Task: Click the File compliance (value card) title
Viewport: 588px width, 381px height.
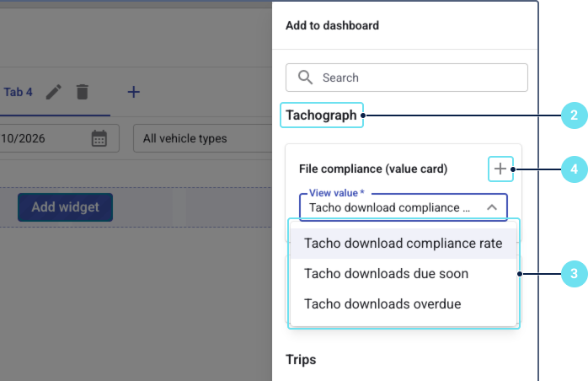Action: [x=373, y=169]
